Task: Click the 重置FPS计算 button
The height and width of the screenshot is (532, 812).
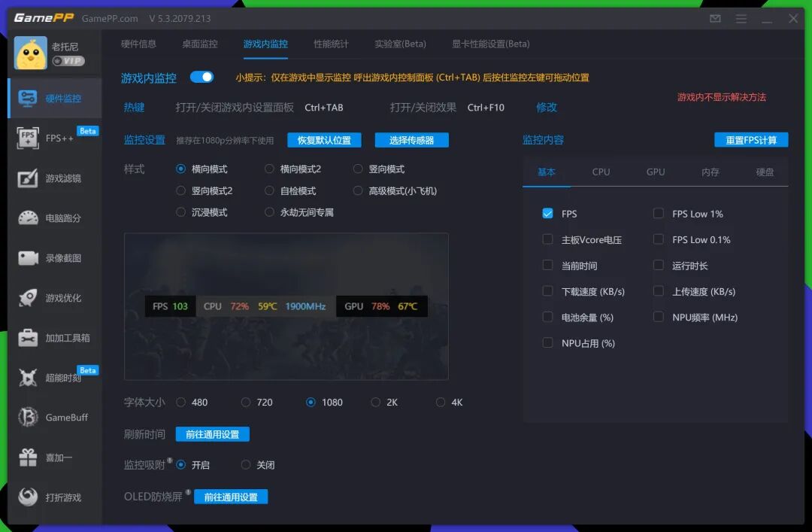Action: [751, 140]
